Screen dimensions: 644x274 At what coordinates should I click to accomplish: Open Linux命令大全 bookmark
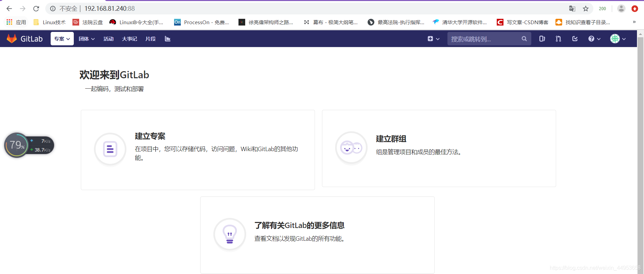[137, 22]
